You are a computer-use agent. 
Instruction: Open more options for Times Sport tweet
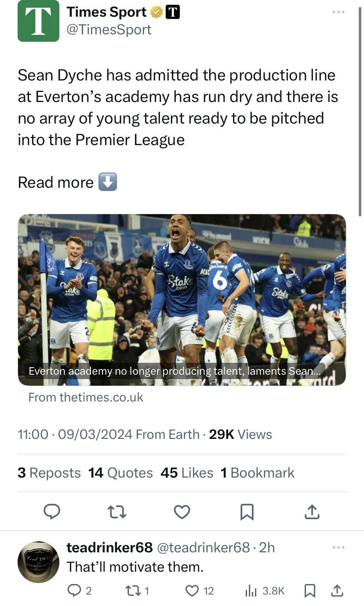338,12
